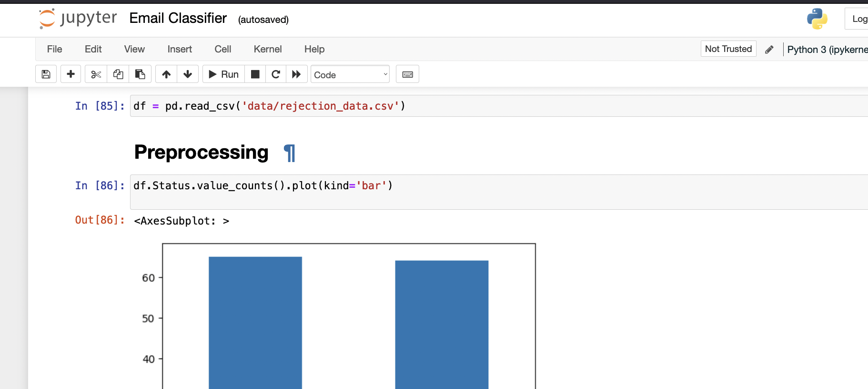
Task: Rename notebook title Email Classifier
Action: pos(178,18)
